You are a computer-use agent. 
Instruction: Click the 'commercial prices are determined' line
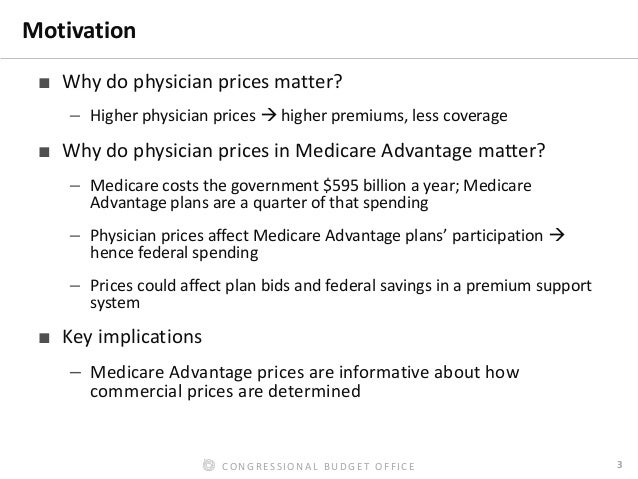(224, 392)
